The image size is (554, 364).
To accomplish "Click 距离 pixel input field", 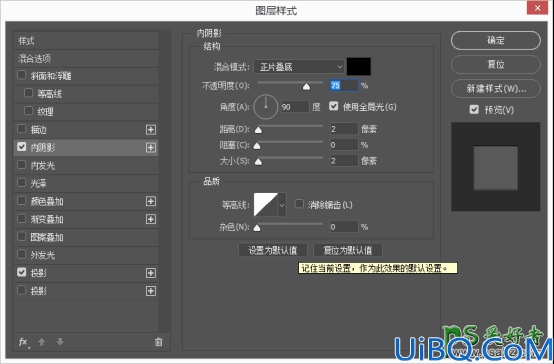I will pyautogui.click(x=344, y=129).
